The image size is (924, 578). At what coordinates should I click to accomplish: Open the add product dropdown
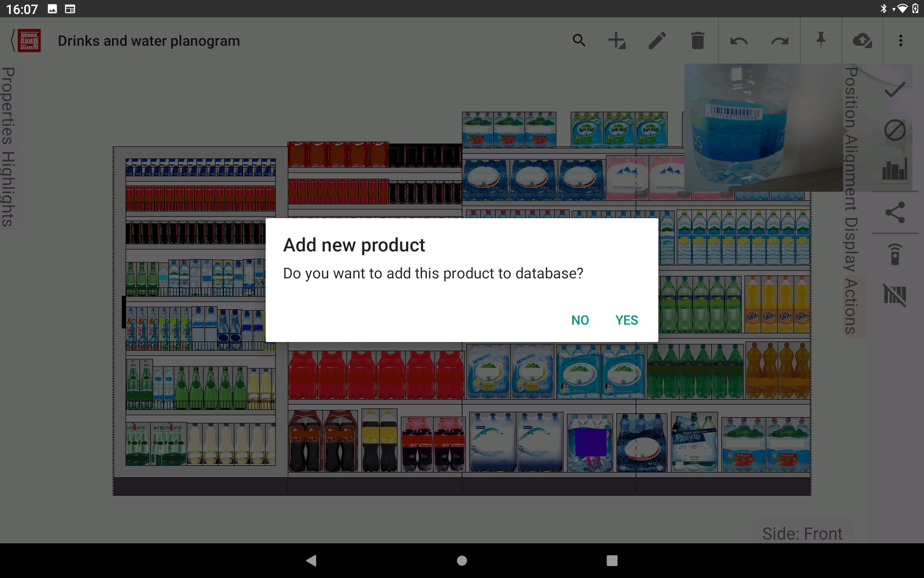tap(617, 40)
